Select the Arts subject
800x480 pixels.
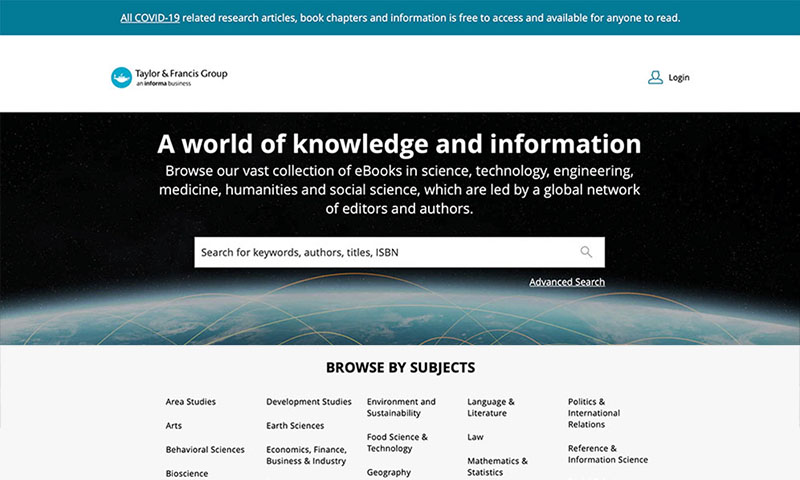click(174, 426)
